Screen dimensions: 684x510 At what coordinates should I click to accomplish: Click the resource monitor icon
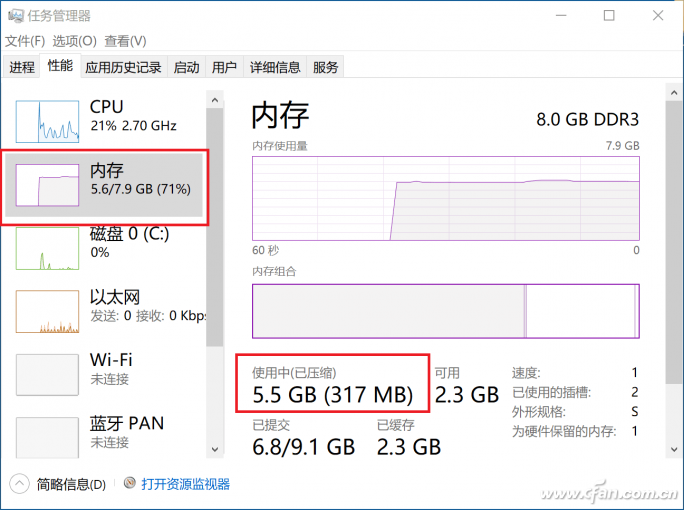130,483
